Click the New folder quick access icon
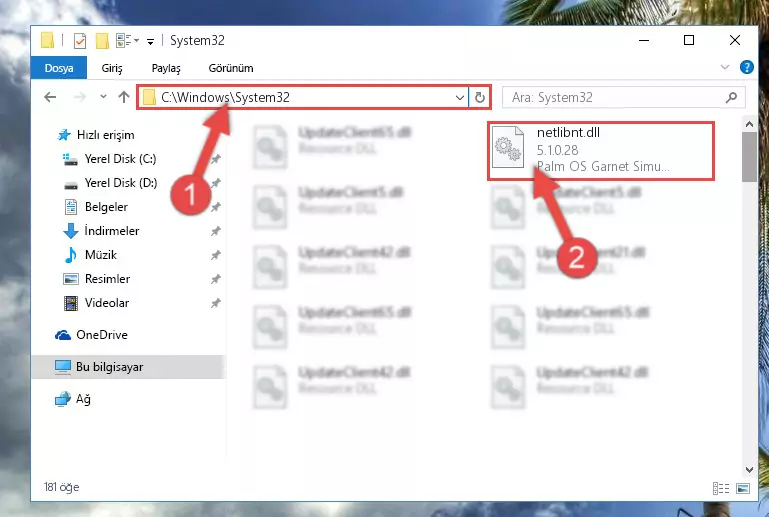 (x=102, y=41)
